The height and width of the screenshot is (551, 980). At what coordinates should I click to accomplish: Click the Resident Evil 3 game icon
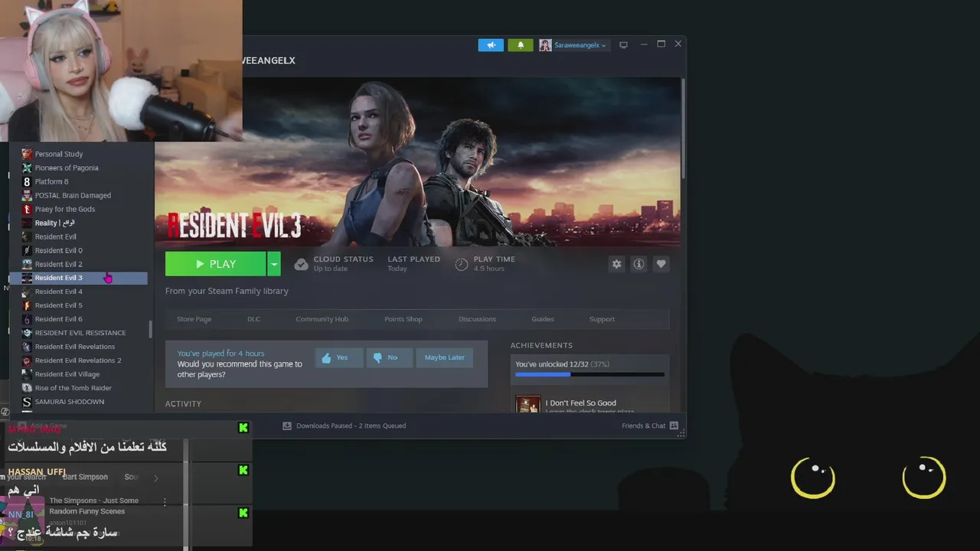click(27, 278)
